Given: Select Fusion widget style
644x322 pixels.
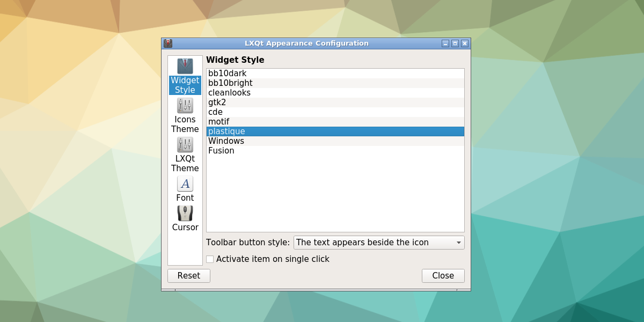Looking at the screenshot, I should [335, 151].
